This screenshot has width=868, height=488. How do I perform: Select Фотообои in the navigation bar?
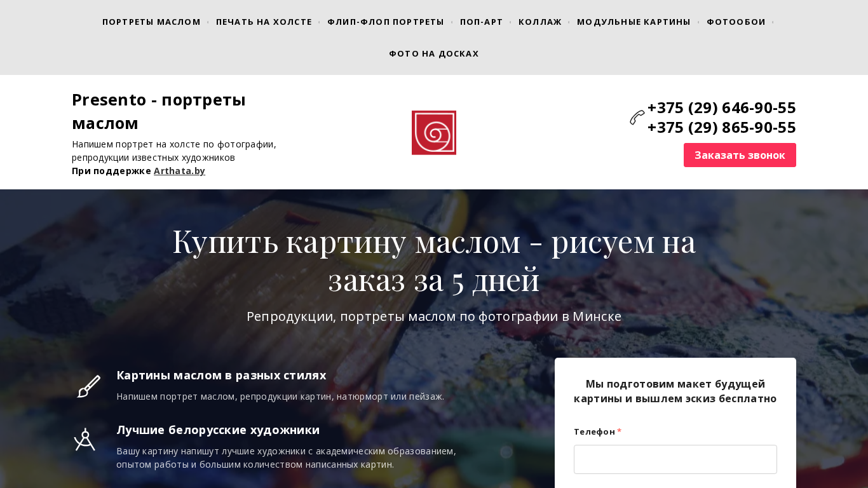coord(736,22)
